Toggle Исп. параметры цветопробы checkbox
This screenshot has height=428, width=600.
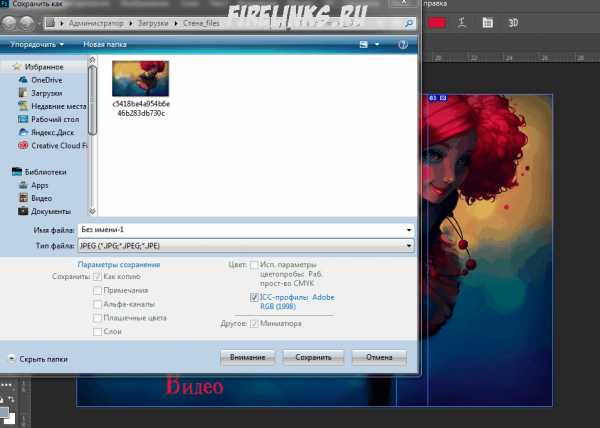point(254,265)
